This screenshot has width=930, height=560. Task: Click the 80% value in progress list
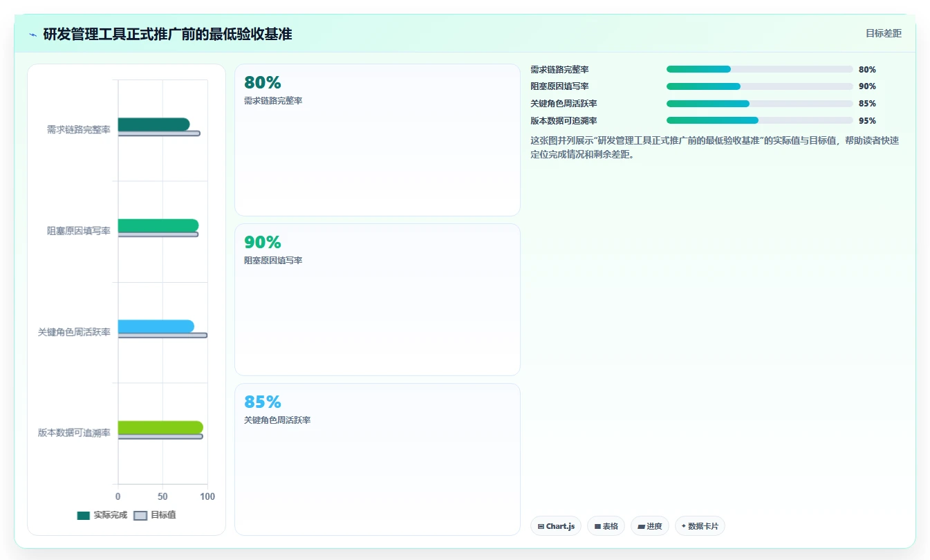click(867, 69)
